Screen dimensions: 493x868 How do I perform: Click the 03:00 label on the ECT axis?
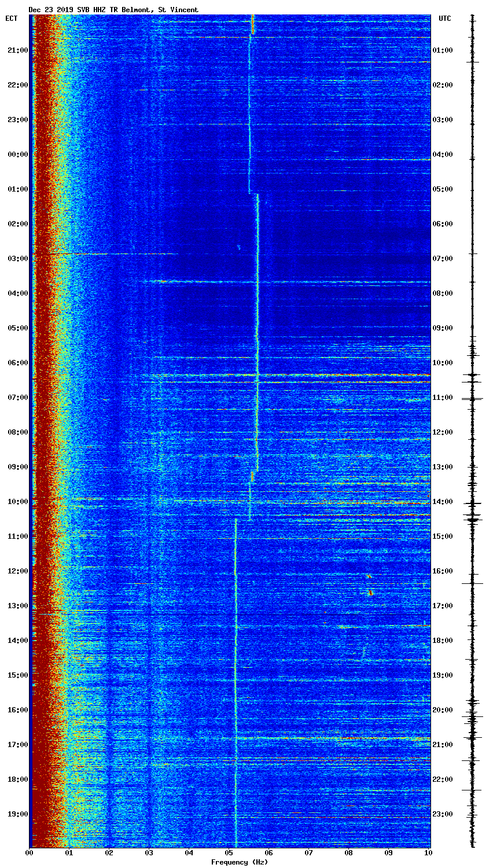click(x=18, y=259)
